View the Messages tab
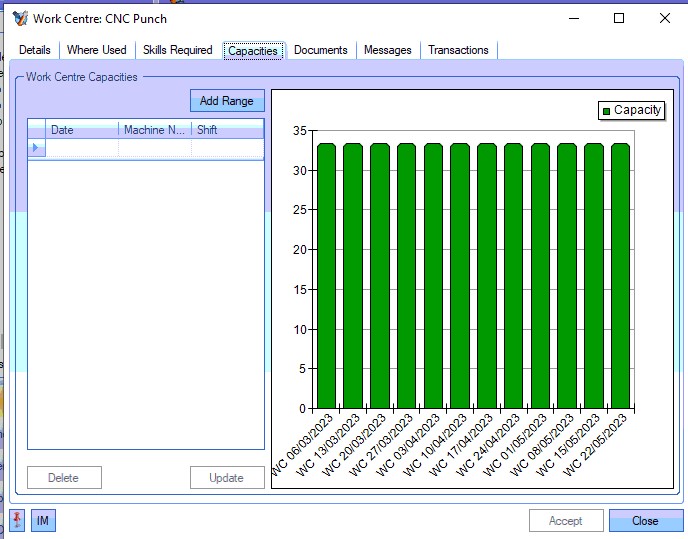 tap(387, 50)
